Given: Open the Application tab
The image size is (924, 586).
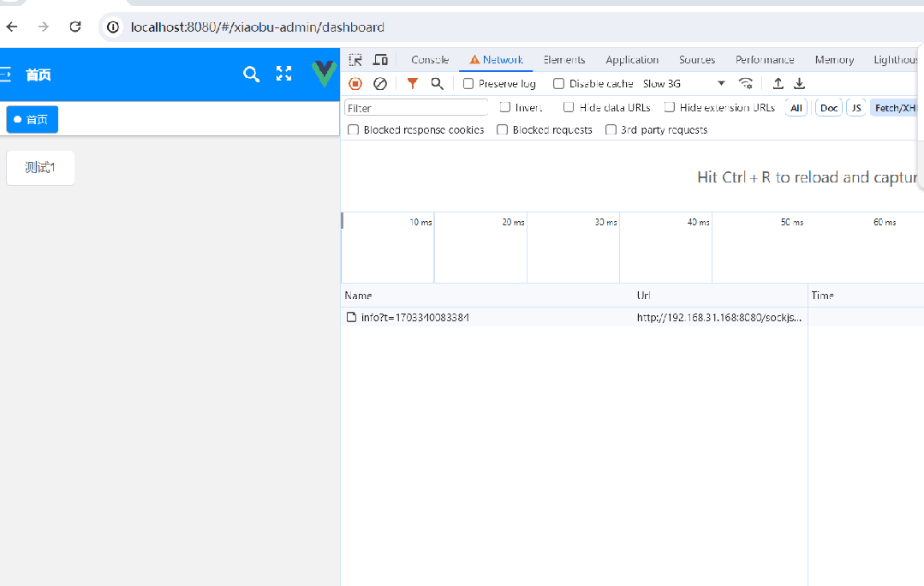Looking at the screenshot, I should tap(632, 60).
